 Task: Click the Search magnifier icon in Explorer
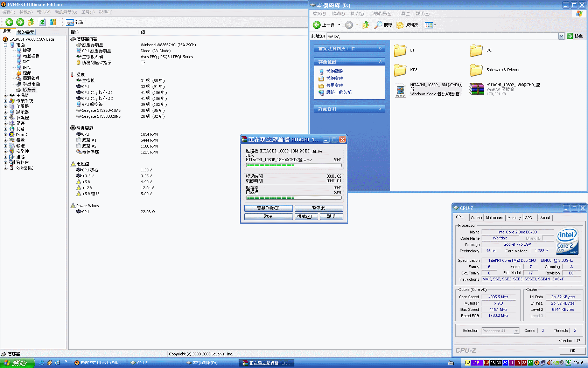tap(378, 25)
